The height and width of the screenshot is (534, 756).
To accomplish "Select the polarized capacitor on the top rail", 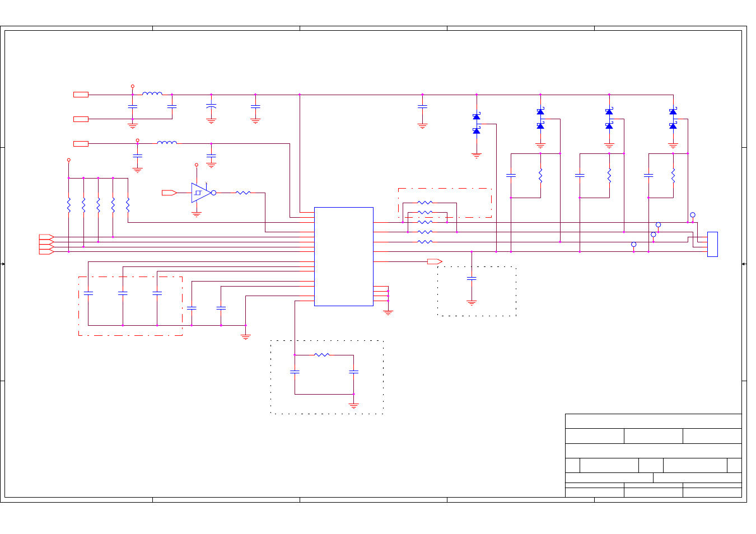I will click(x=211, y=105).
